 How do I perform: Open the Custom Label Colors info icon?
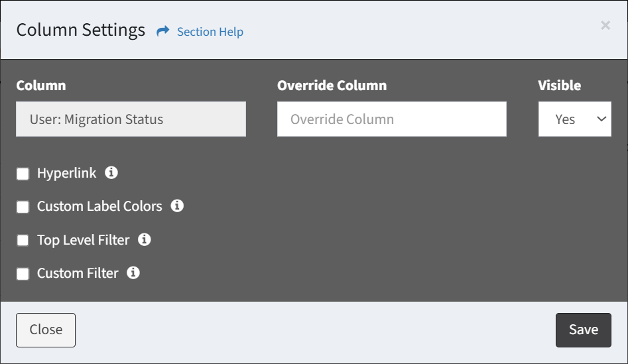click(x=177, y=206)
